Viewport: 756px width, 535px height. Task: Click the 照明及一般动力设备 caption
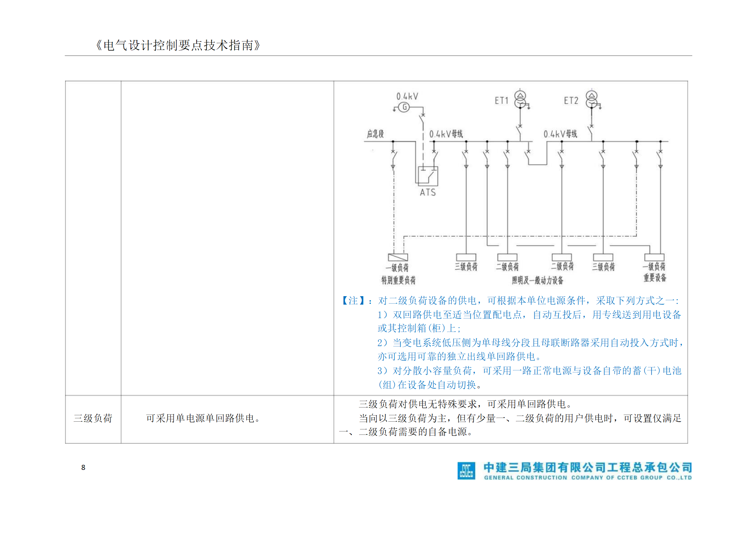[x=537, y=280]
